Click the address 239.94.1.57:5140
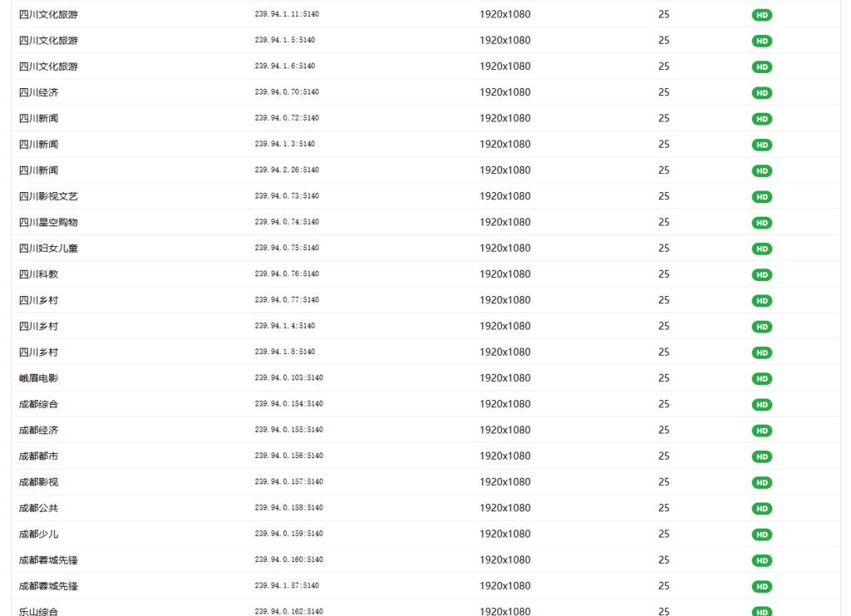Image resolution: width=851 pixels, height=616 pixels. pyautogui.click(x=286, y=586)
